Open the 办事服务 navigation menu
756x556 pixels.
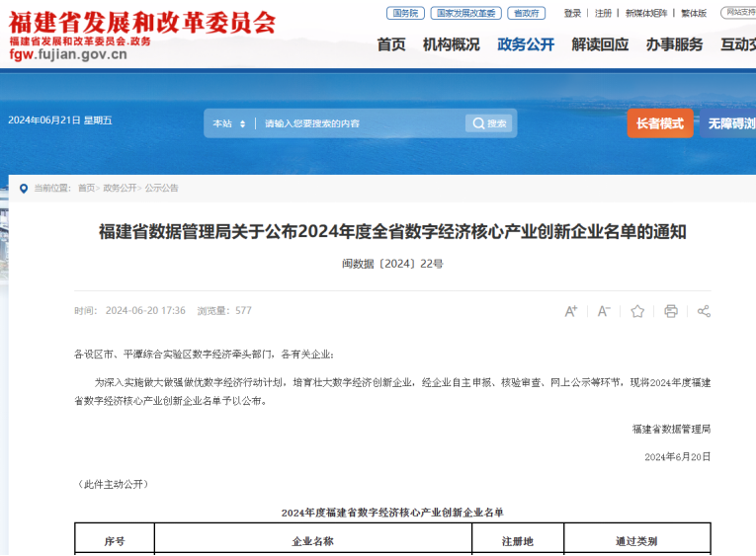675,44
